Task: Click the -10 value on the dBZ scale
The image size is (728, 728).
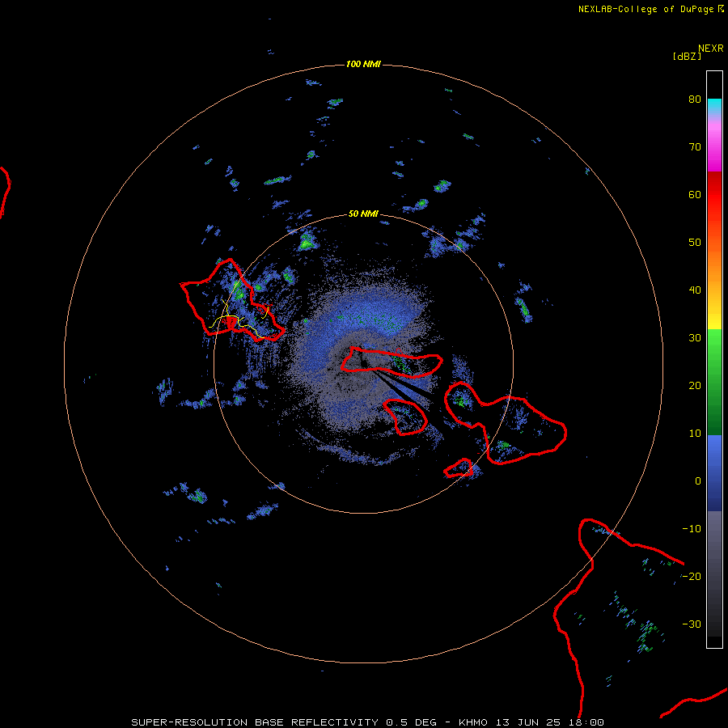Action: pos(692,529)
